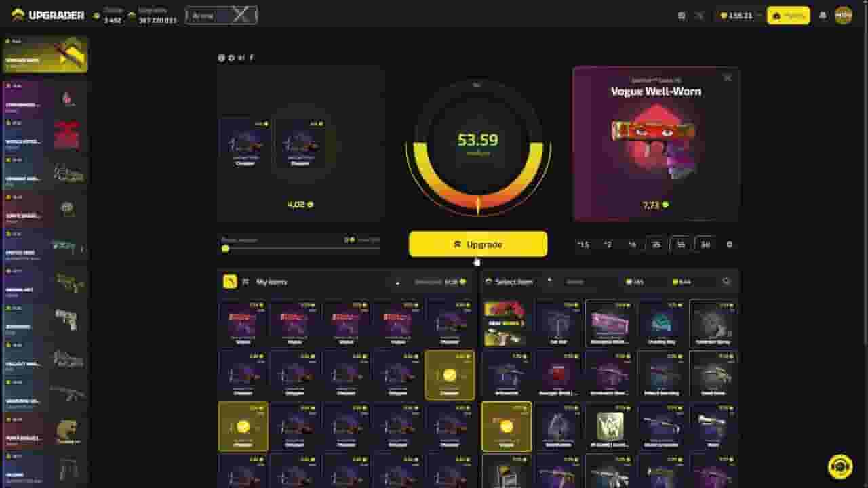Select the x2 multiplier chip
This screenshot has width=868, height=488.
click(x=608, y=245)
